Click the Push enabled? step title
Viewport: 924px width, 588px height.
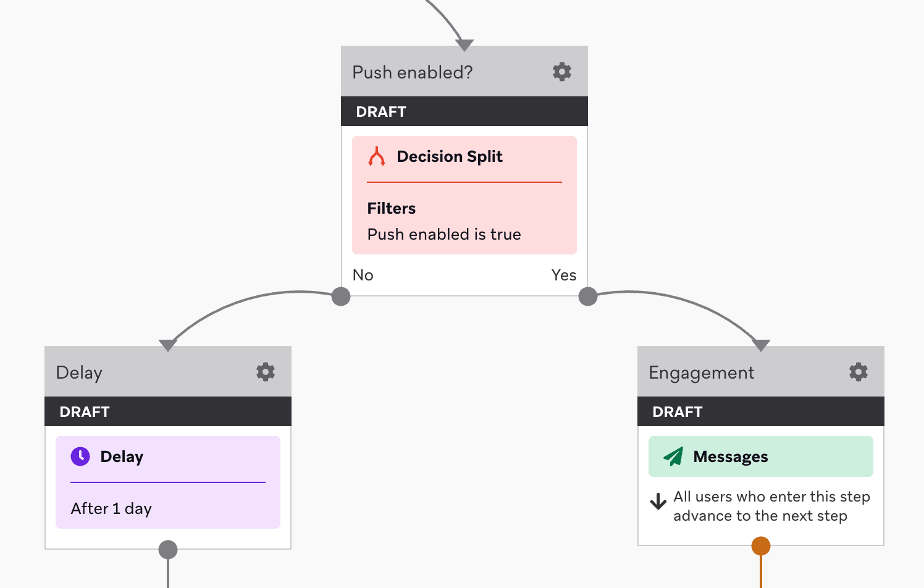pyautogui.click(x=413, y=72)
